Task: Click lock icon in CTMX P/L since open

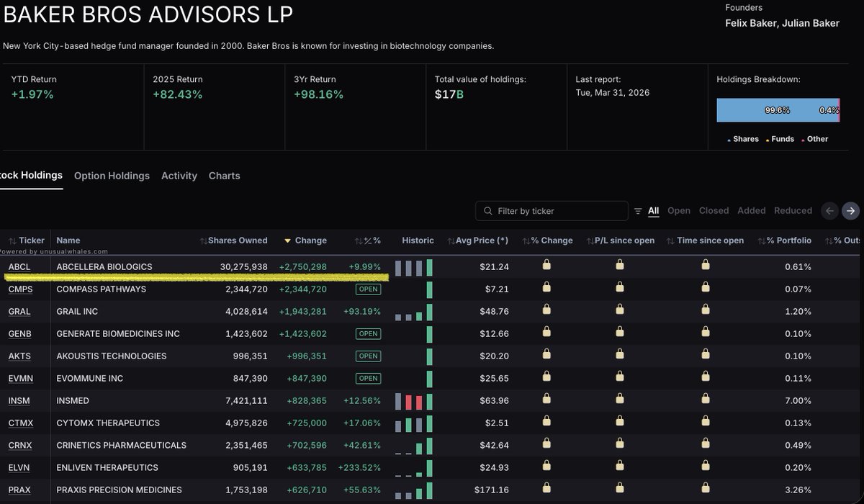Action: tap(620, 421)
